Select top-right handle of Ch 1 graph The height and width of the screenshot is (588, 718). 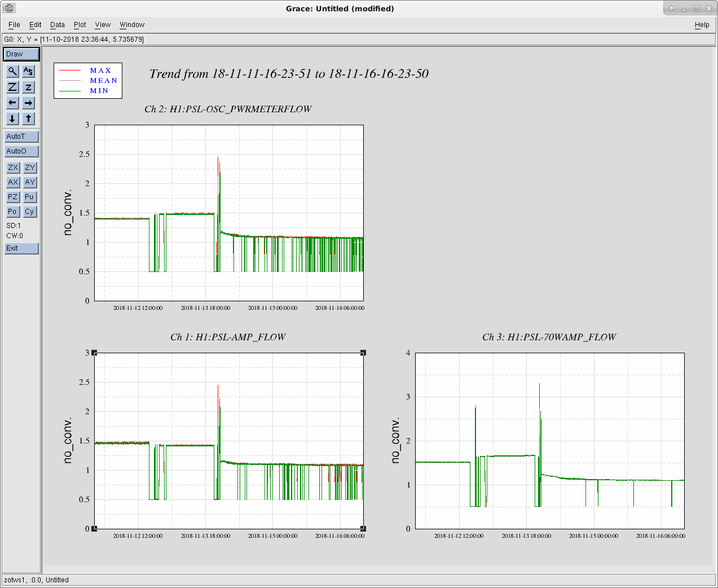pyautogui.click(x=363, y=353)
